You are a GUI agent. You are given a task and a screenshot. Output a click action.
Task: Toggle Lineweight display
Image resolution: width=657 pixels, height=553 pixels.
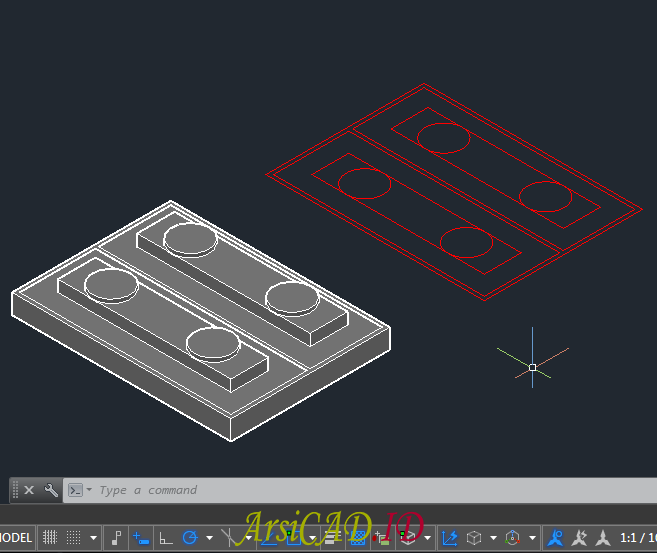[x=331, y=537]
